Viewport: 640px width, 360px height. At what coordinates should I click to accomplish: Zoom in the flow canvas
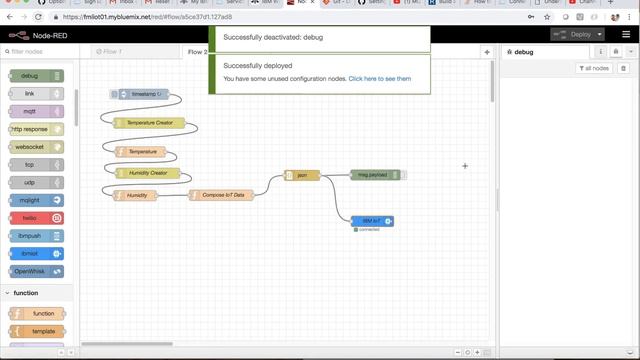point(477,352)
